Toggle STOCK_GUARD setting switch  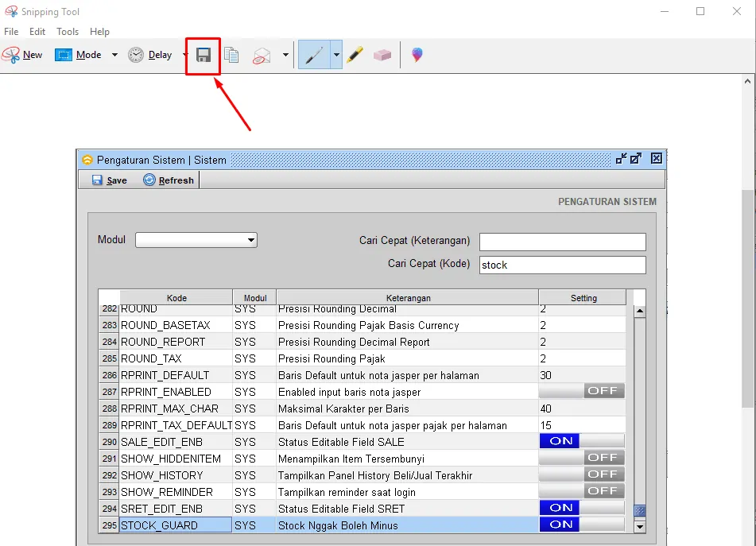pyautogui.click(x=582, y=525)
